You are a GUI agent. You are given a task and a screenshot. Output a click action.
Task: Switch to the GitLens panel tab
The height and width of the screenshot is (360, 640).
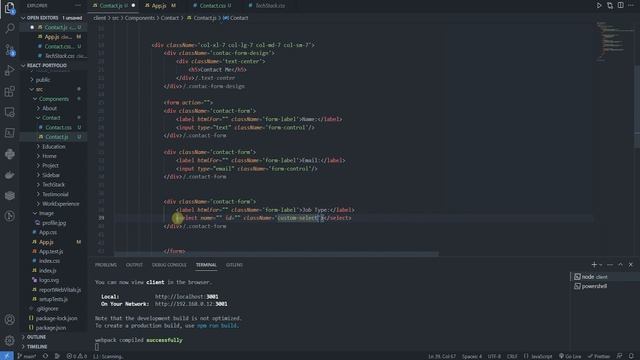pyautogui.click(x=234, y=265)
